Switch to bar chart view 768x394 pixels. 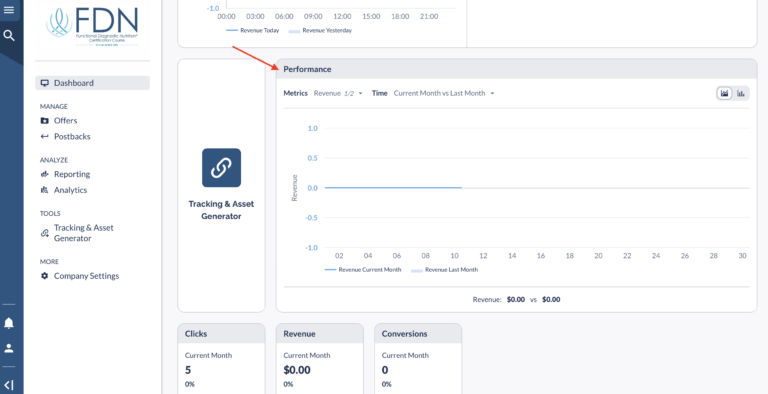pos(741,93)
